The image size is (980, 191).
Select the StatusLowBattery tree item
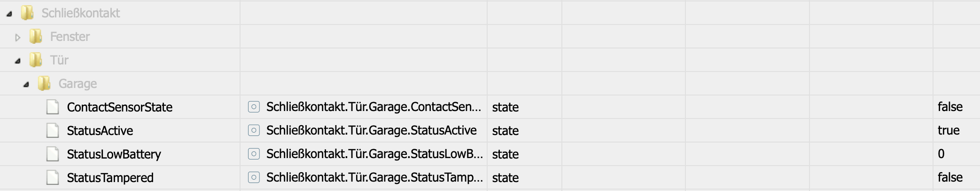point(114,154)
